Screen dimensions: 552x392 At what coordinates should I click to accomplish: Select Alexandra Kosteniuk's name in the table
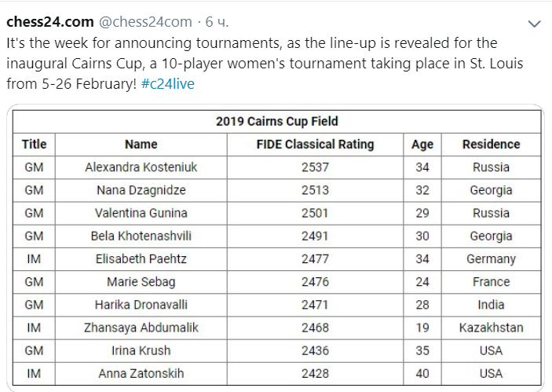point(141,167)
